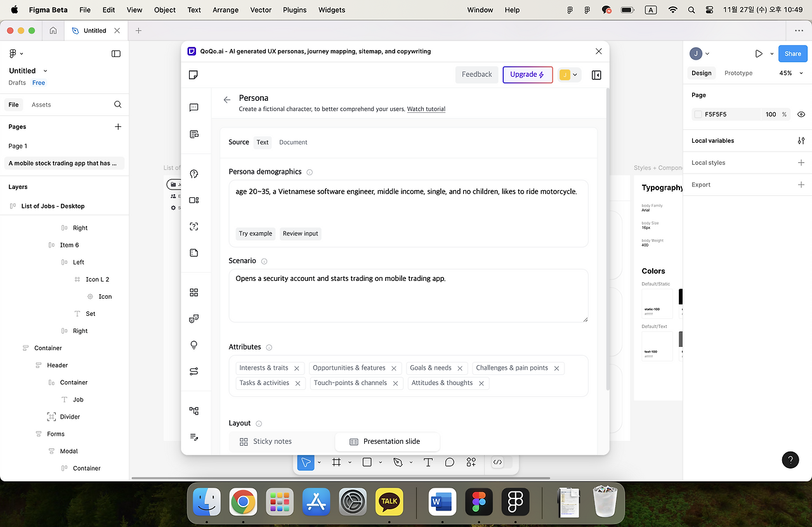Image resolution: width=812 pixels, height=527 pixels.
Task: Toggle page background visibility eye icon
Action: tap(801, 115)
